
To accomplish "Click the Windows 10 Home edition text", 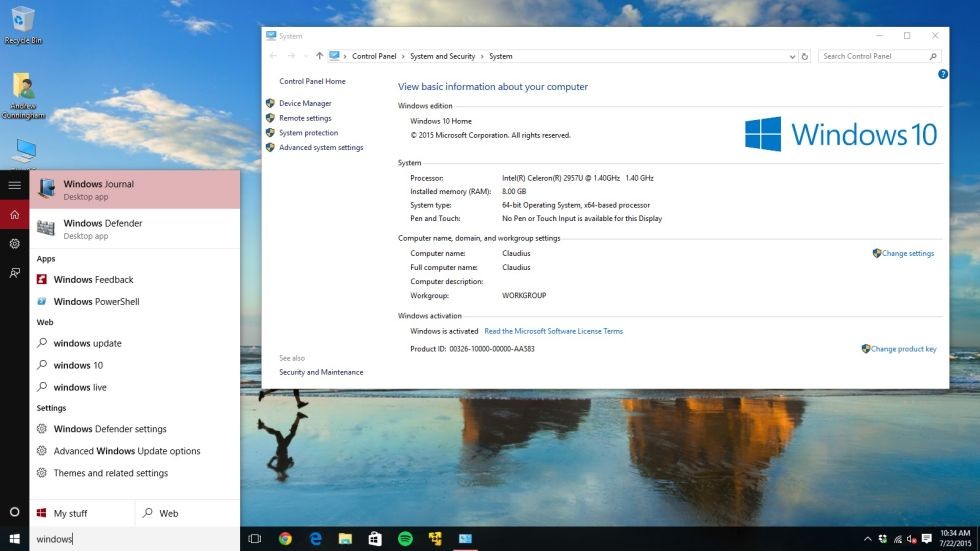I will pyautogui.click(x=441, y=121).
